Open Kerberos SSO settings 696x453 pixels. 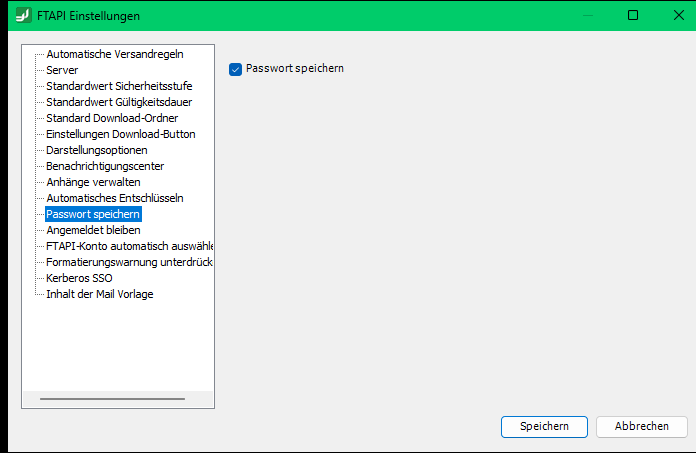[79, 278]
